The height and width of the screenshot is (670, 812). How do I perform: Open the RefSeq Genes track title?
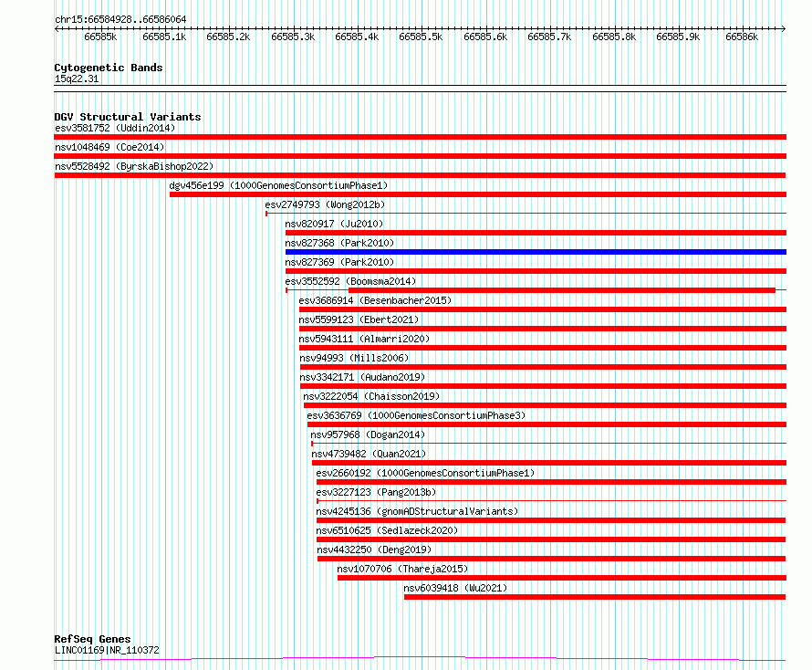coord(92,639)
